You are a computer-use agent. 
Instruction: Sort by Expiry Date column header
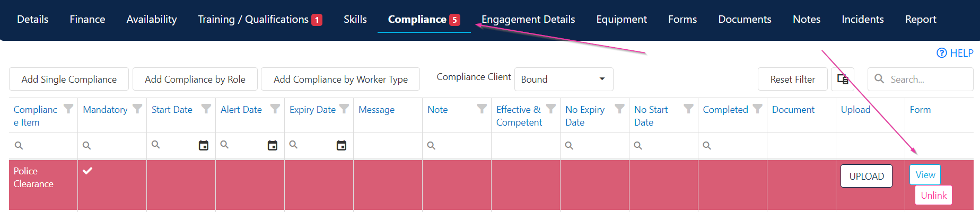[x=312, y=110]
